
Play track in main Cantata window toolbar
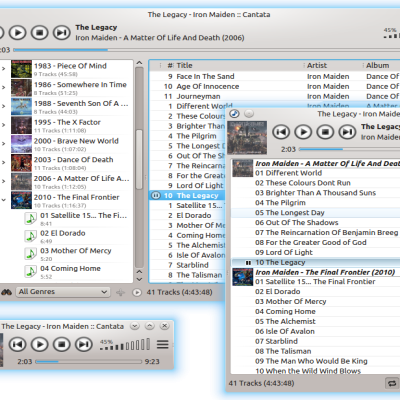(18, 33)
